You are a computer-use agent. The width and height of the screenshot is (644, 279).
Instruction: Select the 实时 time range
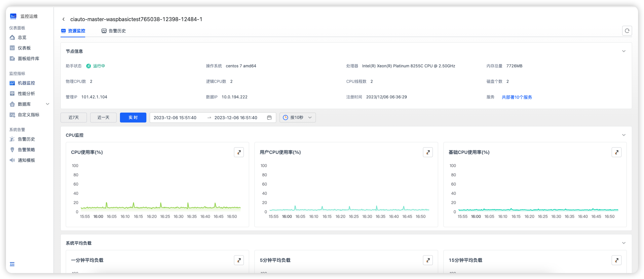[133, 118]
